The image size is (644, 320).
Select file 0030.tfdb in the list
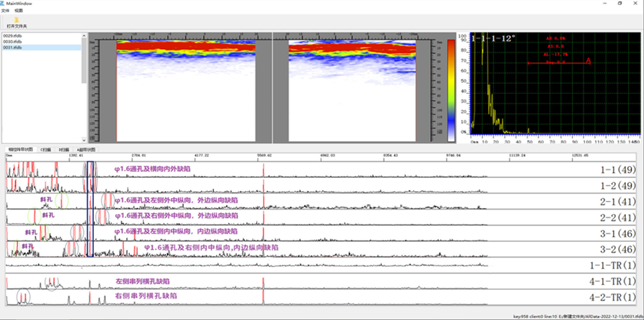coord(42,42)
